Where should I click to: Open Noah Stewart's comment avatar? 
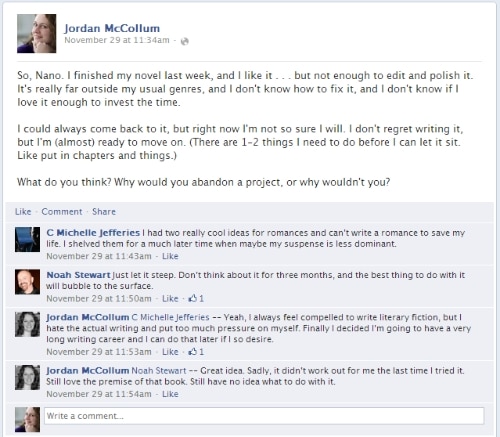click(x=27, y=282)
